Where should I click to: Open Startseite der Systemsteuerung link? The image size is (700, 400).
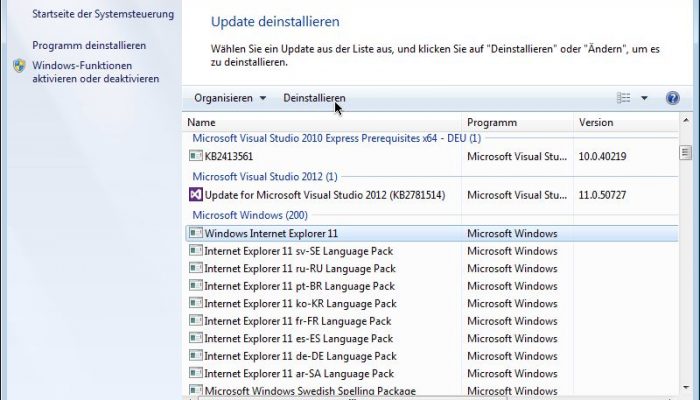pos(103,14)
